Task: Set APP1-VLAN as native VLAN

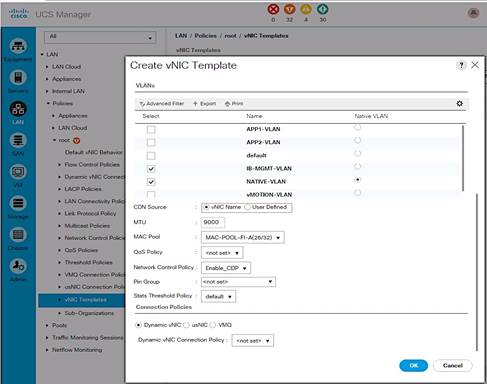Action: tap(358, 127)
